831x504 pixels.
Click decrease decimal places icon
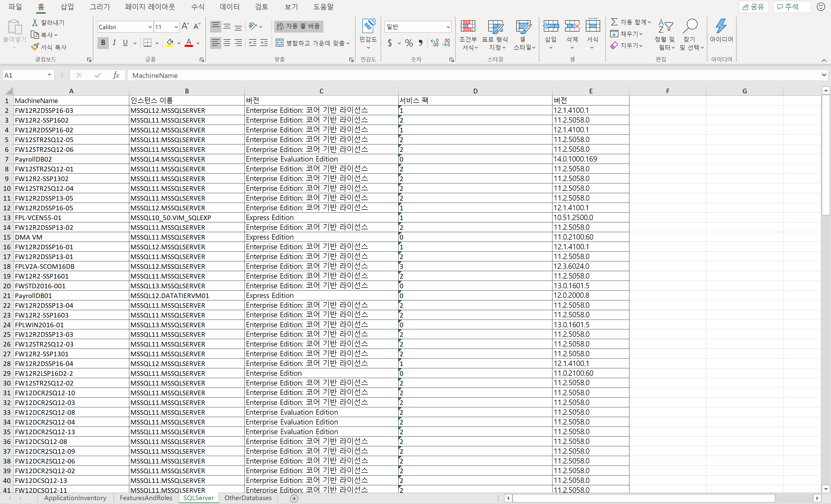pyautogui.click(x=446, y=43)
